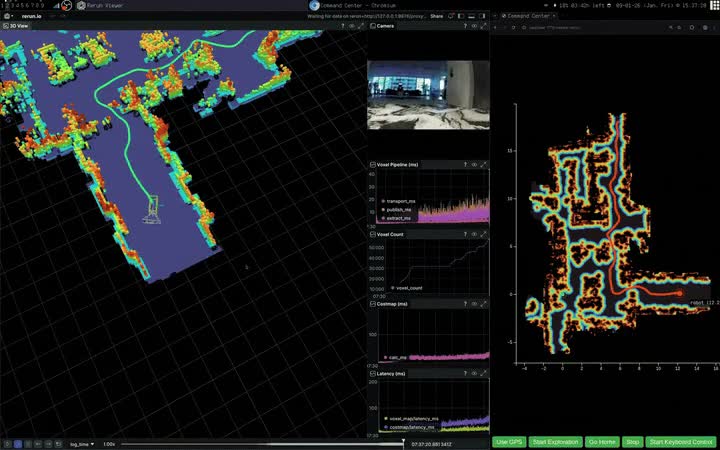Toggle visibility of the Camera panel

click(474, 26)
